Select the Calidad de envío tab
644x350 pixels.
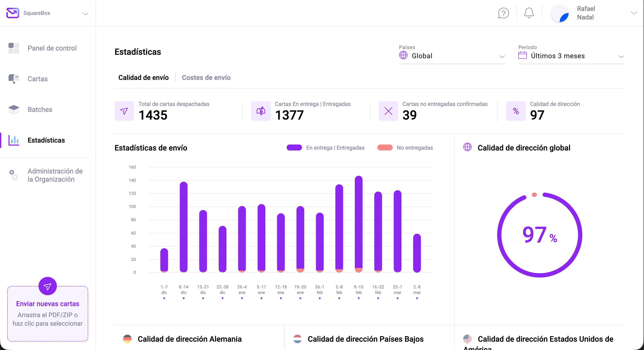[144, 78]
